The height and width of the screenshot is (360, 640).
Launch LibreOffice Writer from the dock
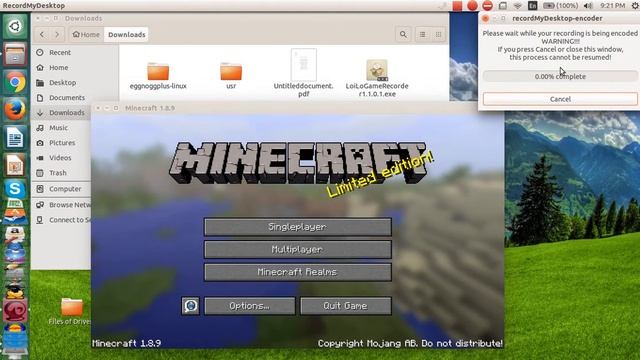coord(15,138)
